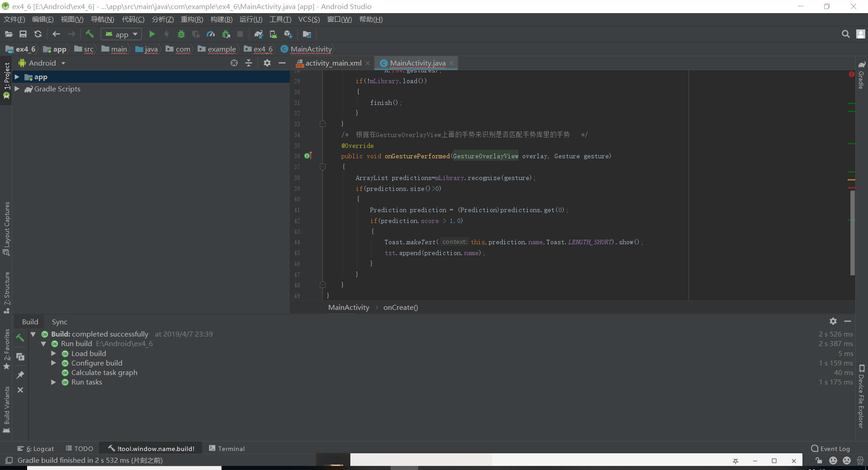This screenshot has width=868, height=470.
Task: Expand the Run tasks node
Action: click(53, 382)
